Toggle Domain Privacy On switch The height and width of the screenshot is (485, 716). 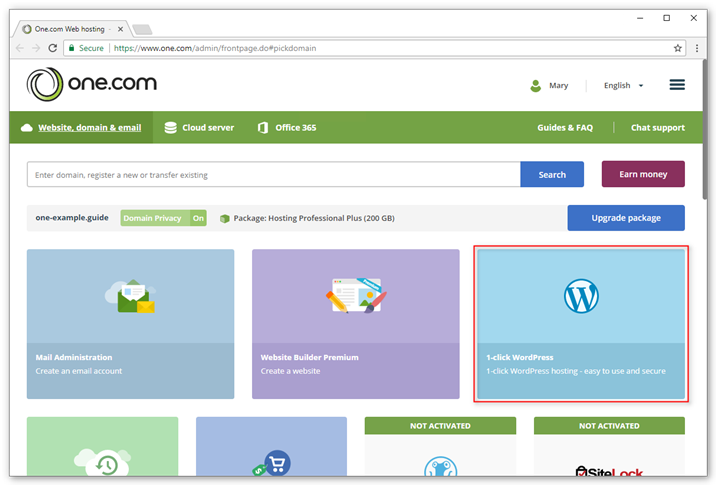(x=163, y=218)
